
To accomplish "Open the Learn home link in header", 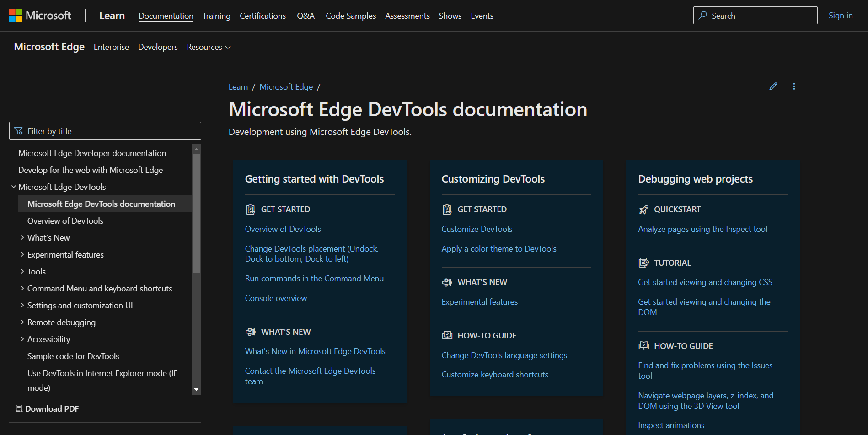I will coord(112,16).
